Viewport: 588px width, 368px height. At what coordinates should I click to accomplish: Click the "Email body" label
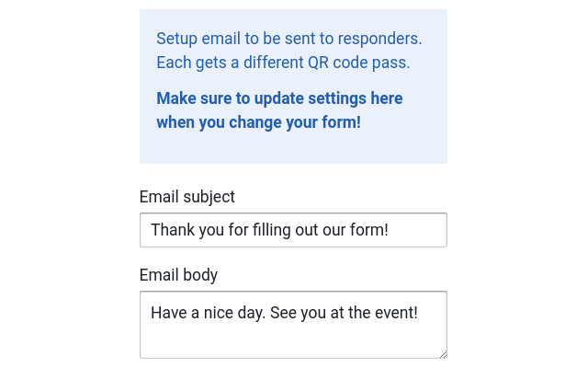(178, 275)
